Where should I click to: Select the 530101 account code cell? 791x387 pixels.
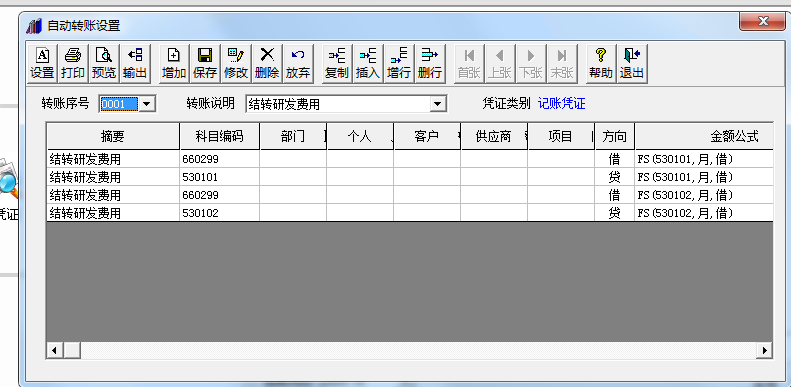pyautogui.click(x=220, y=177)
